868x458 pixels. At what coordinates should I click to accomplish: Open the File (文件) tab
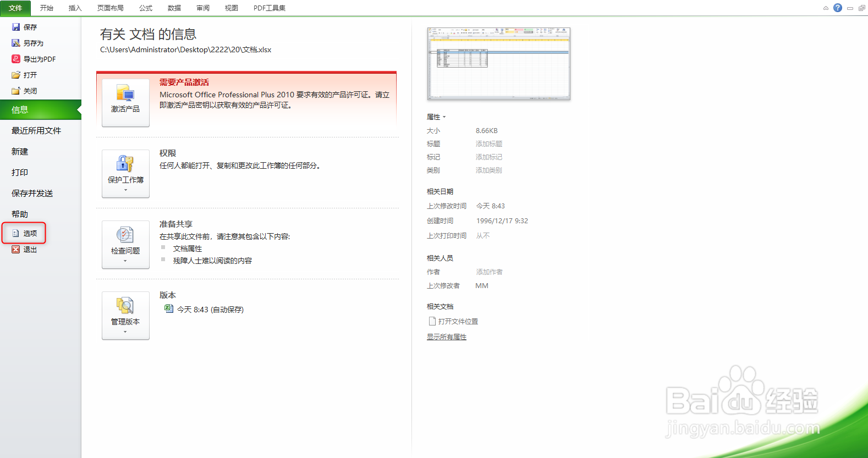(15, 8)
